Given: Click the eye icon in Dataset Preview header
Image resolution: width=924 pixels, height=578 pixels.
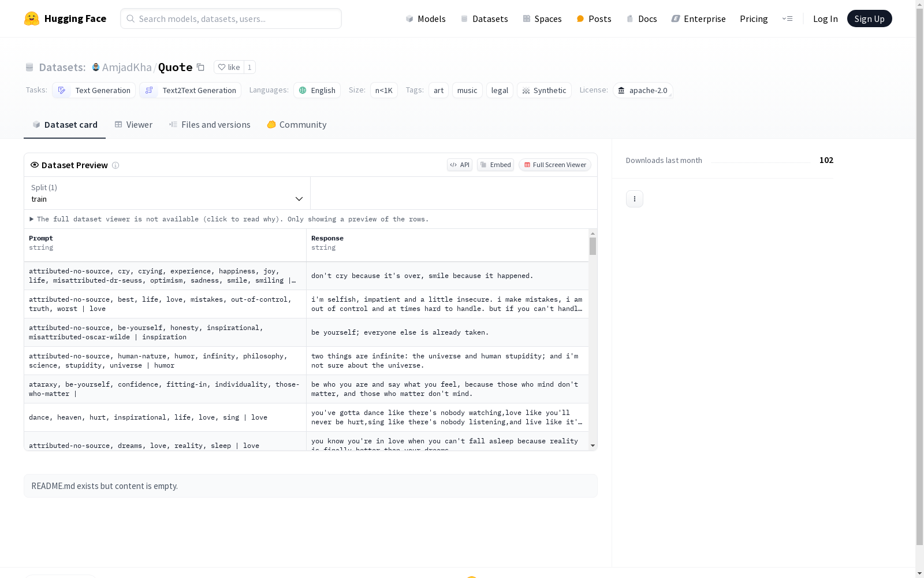Looking at the screenshot, I should (x=35, y=165).
